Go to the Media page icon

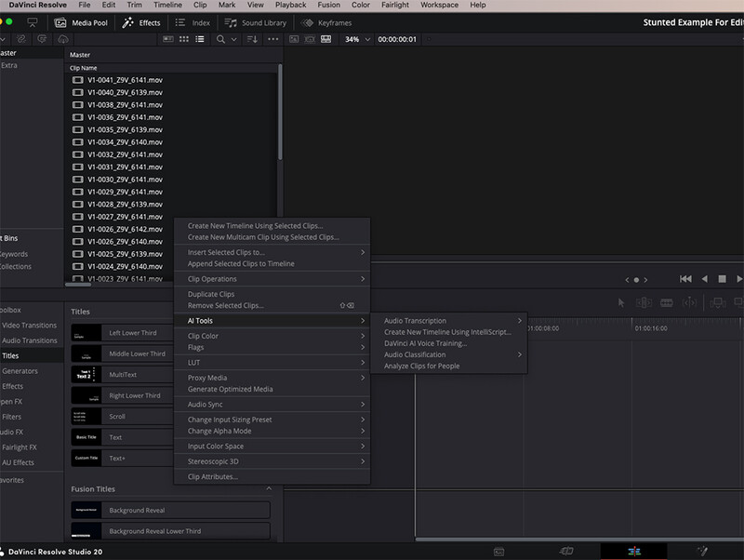tap(498, 552)
